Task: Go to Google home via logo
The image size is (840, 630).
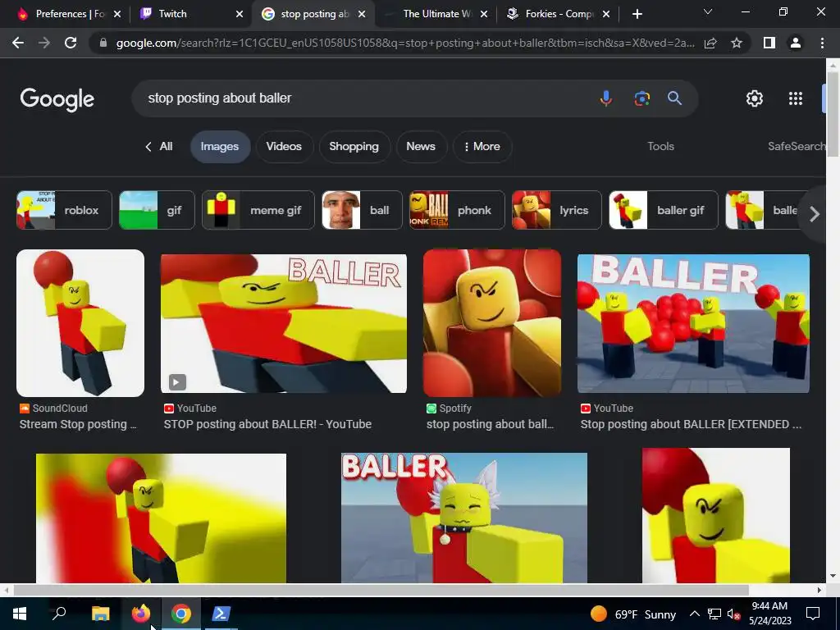Action: coord(57,99)
